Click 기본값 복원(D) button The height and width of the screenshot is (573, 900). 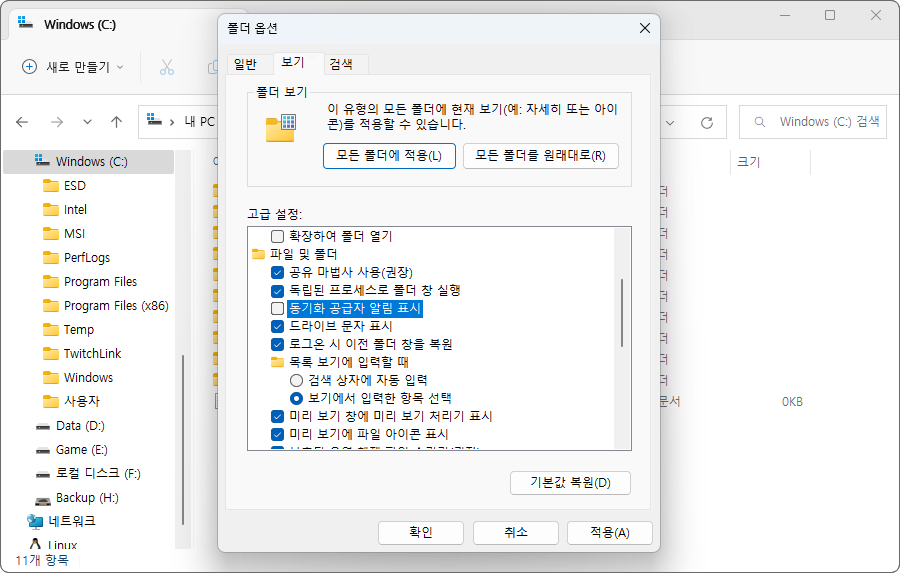pyautogui.click(x=570, y=482)
